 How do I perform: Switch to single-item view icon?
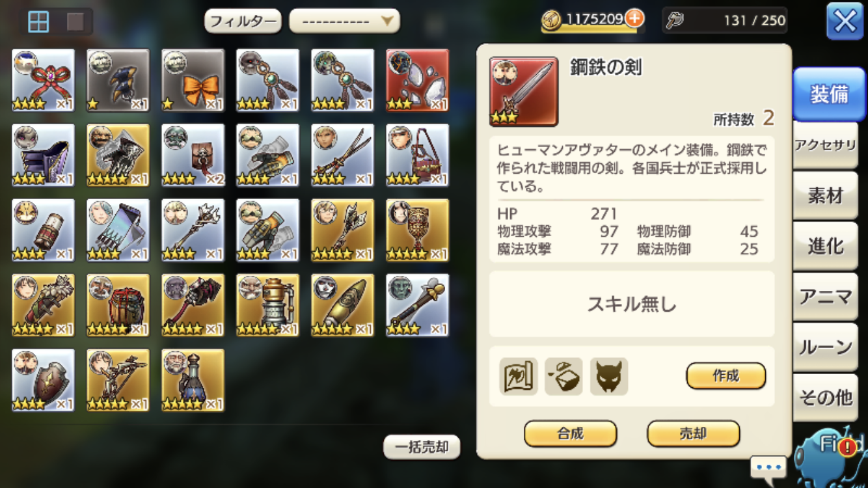pyautogui.click(x=75, y=21)
